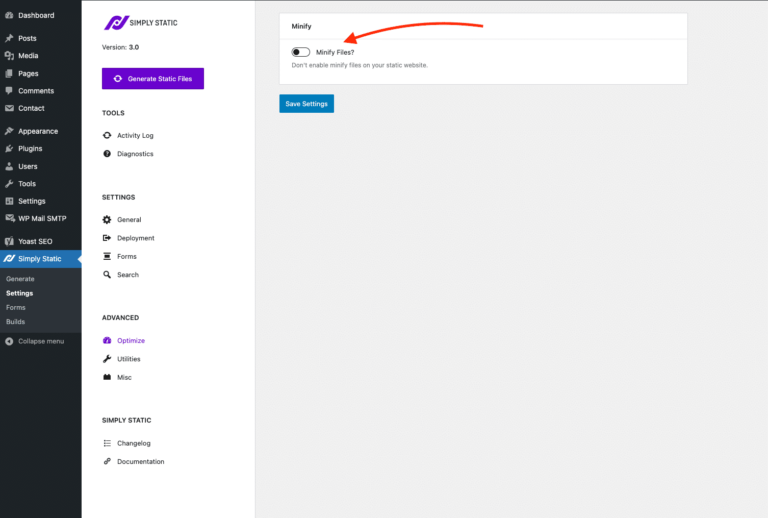Open Activity Log from Tools section
This screenshot has height=518, width=768.
[135, 135]
